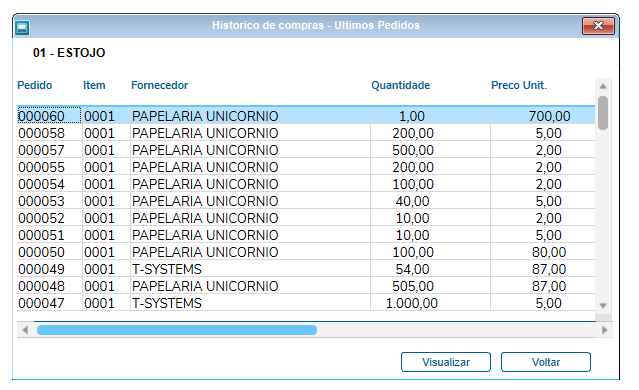Select order 000058 cell
This screenshot has width=639, height=390.
49,133
